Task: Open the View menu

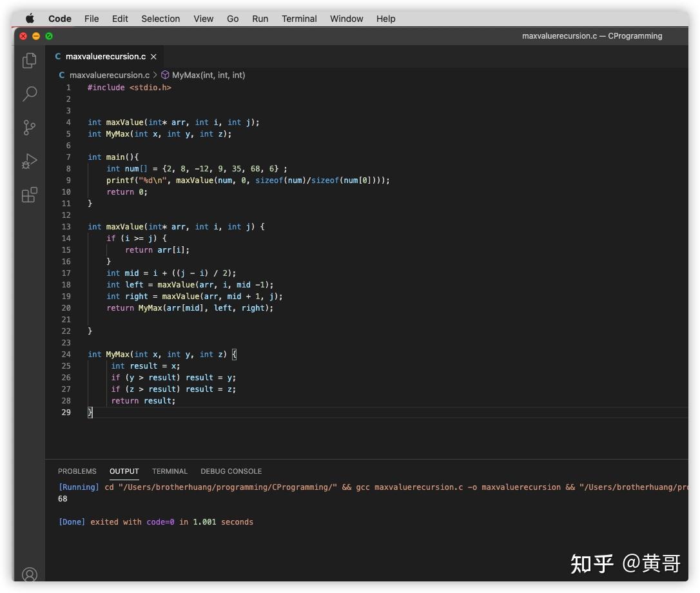Action: point(203,19)
